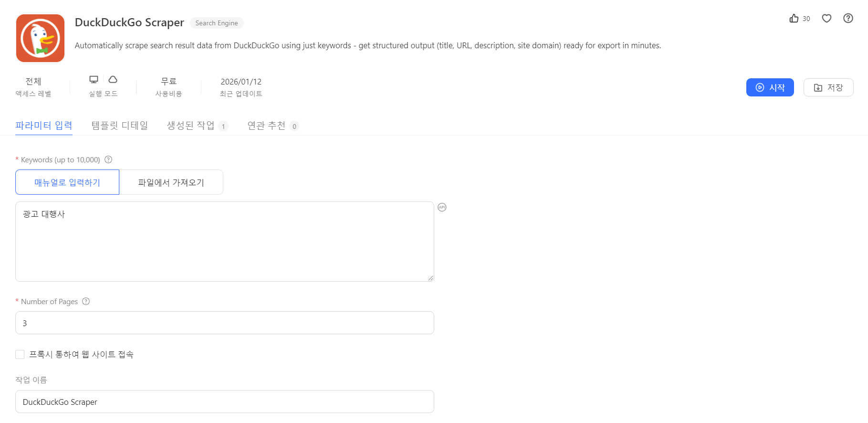Click the heart favorite icon
868x423 pixels.
(x=826, y=19)
